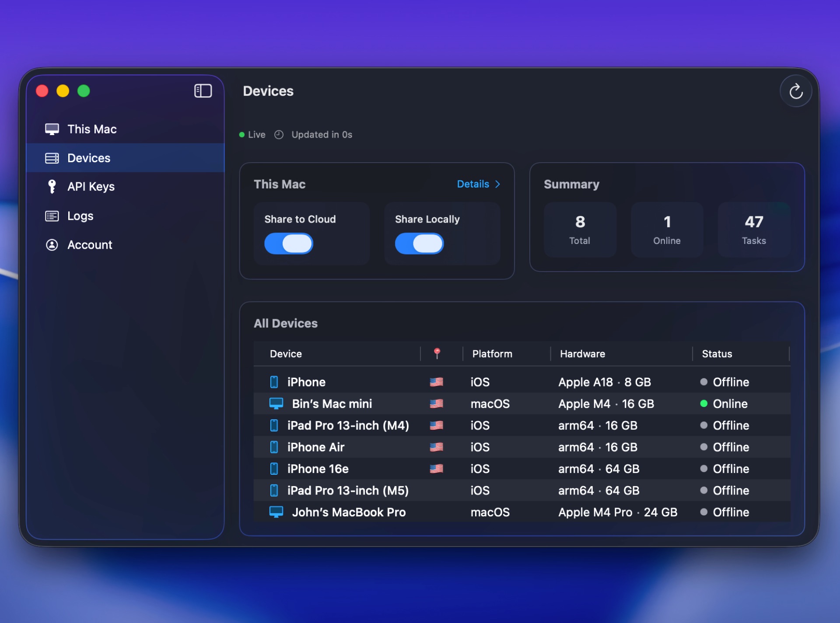The height and width of the screenshot is (623, 840).
Task: Select the Account sidebar icon
Action: pos(52,245)
